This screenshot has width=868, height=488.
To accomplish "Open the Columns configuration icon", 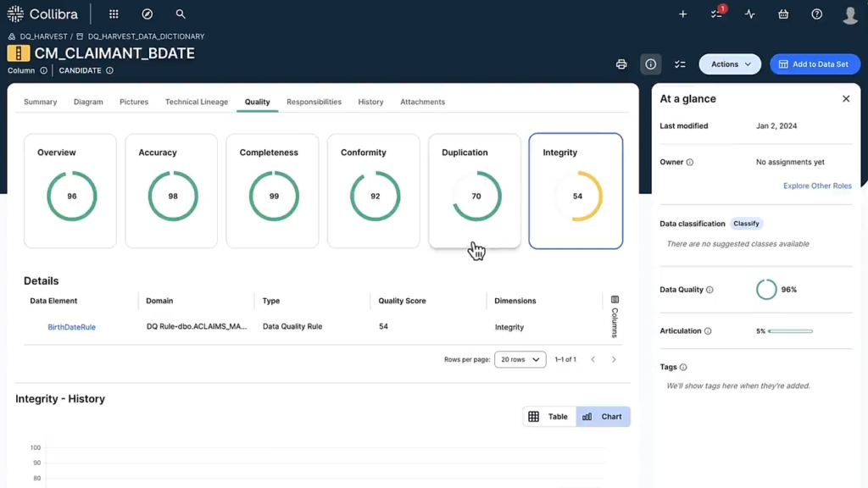I will pos(615,316).
